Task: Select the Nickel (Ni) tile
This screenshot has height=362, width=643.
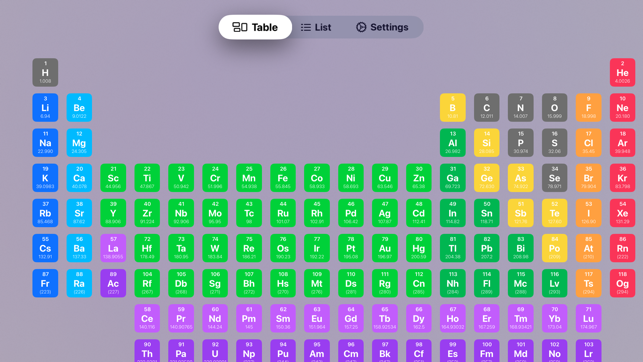Action: click(x=351, y=178)
